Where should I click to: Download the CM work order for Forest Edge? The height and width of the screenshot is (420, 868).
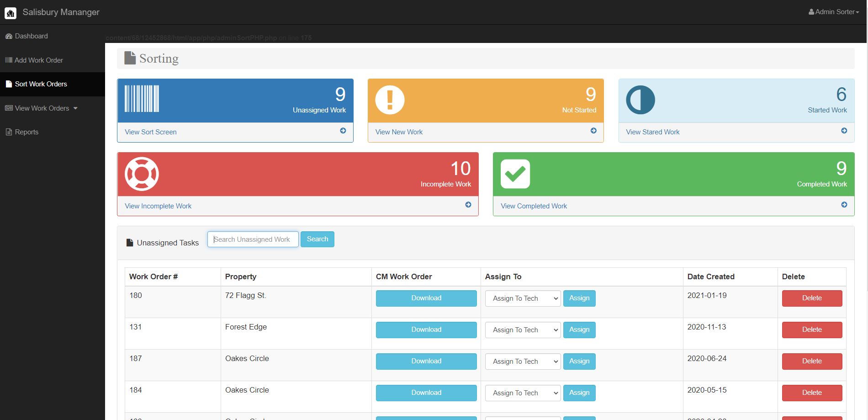426,330
